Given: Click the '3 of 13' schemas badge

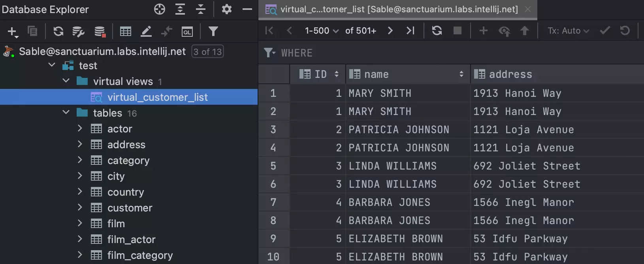Looking at the screenshot, I should click(x=207, y=52).
